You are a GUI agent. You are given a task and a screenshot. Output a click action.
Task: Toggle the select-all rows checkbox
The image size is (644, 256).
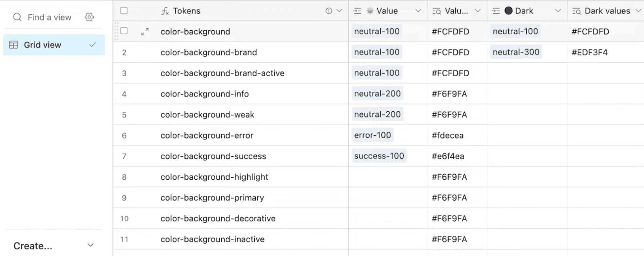tap(124, 11)
